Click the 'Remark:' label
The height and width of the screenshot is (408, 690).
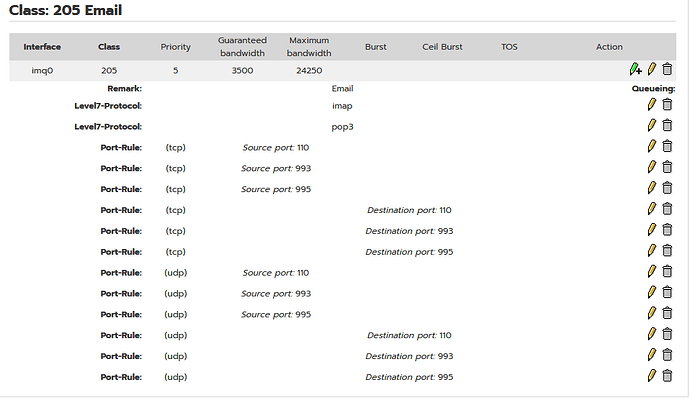[125, 88]
